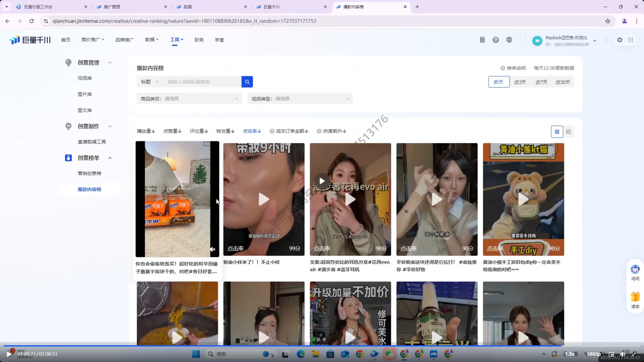Click the 问问 assistant robot icon
The width and height of the screenshot is (644, 362).
[635, 269]
